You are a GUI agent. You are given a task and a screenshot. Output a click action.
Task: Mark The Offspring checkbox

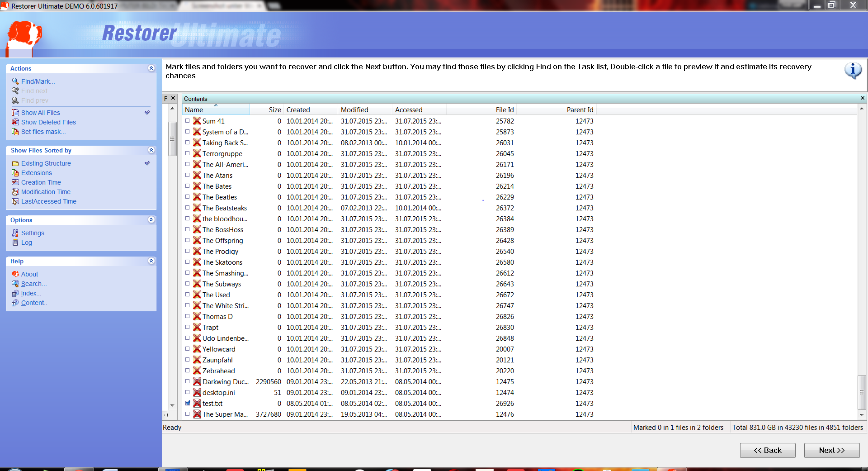pyautogui.click(x=188, y=240)
